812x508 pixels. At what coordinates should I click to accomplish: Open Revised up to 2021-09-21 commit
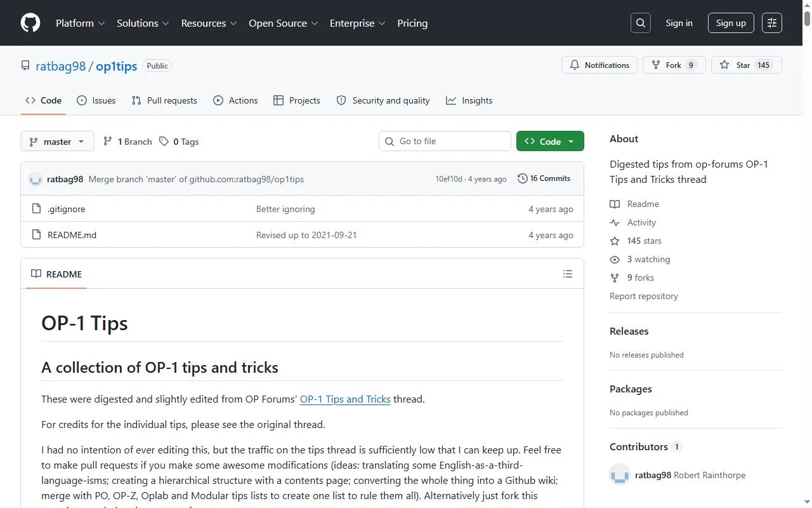[x=306, y=235]
